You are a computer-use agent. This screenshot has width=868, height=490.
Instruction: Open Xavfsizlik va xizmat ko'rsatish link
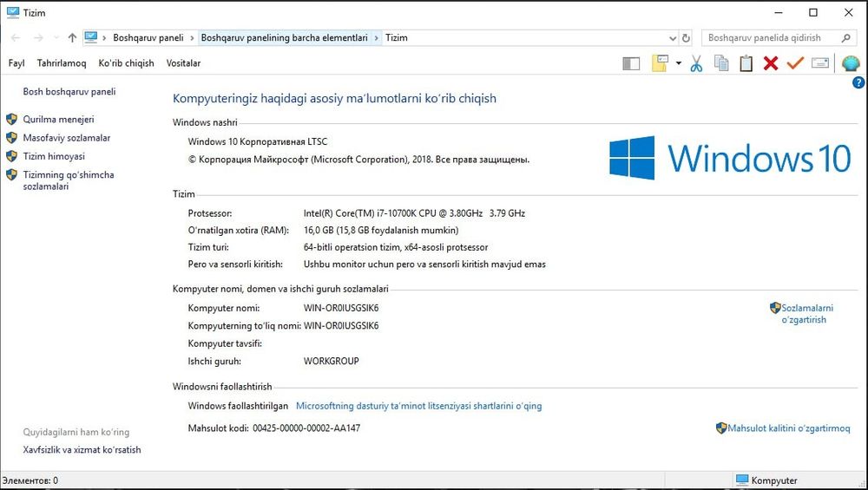coord(82,450)
